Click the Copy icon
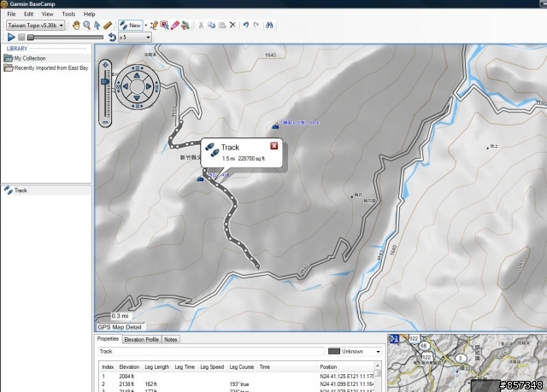The height and width of the screenshot is (392, 547). click(211, 25)
